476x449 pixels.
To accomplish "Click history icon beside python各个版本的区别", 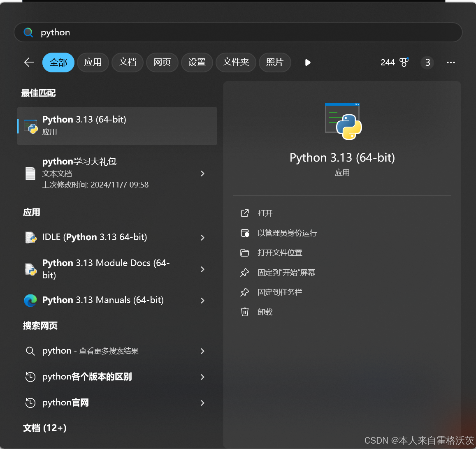I will 30,377.
